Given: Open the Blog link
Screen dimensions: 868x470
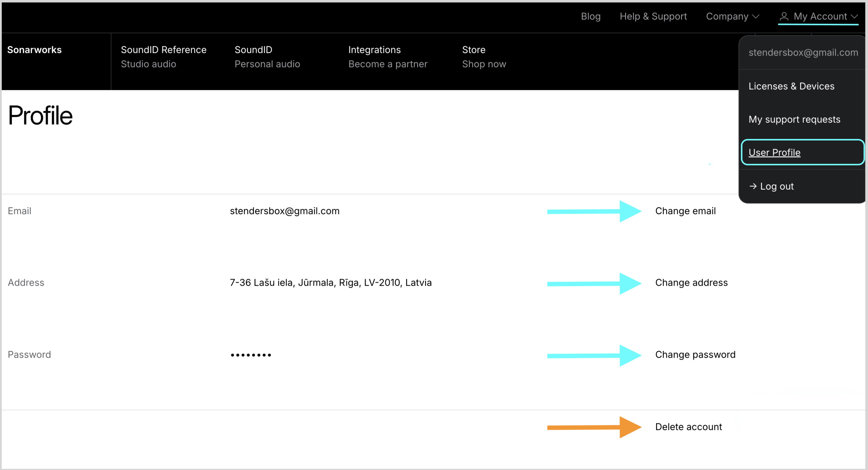Looking at the screenshot, I should [590, 16].
